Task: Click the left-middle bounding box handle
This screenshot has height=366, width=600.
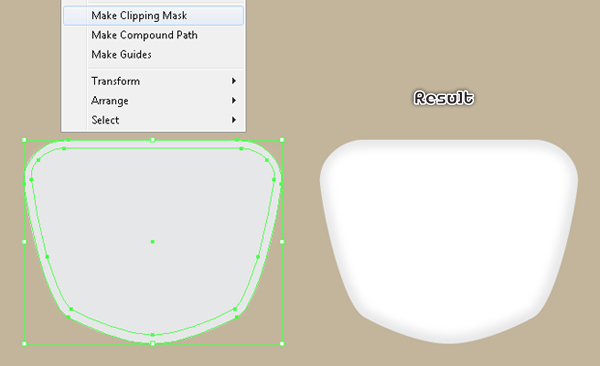Action: coord(24,242)
